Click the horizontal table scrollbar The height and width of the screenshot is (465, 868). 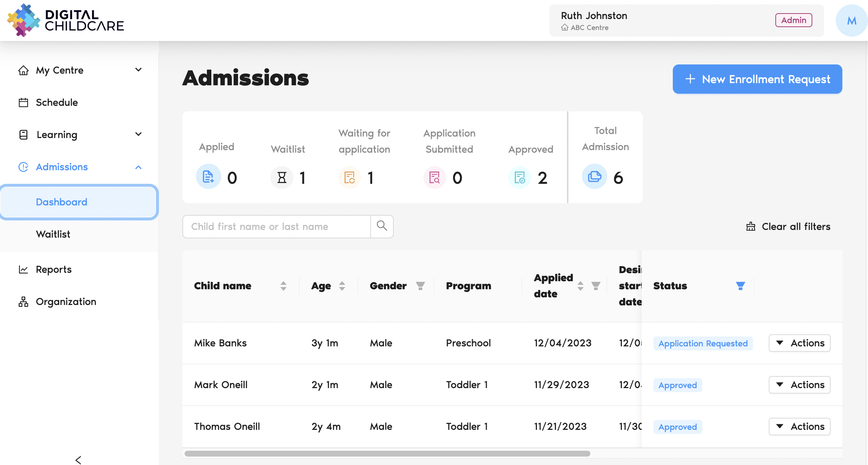387,454
